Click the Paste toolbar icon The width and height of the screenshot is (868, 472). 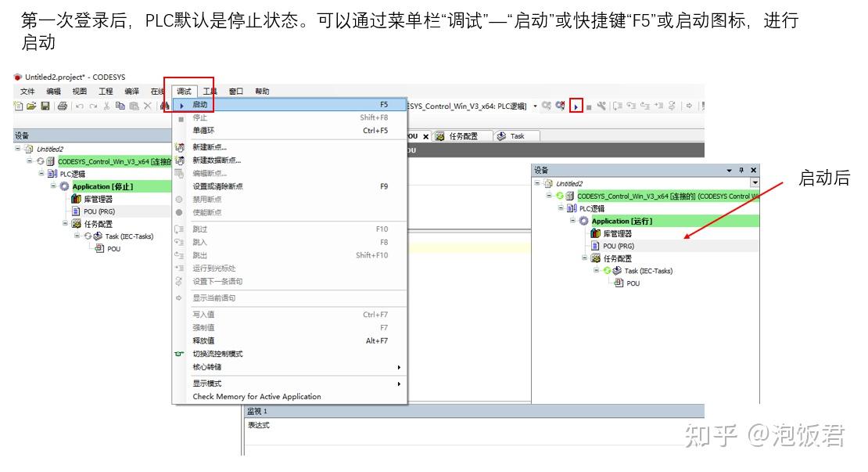[x=134, y=106]
